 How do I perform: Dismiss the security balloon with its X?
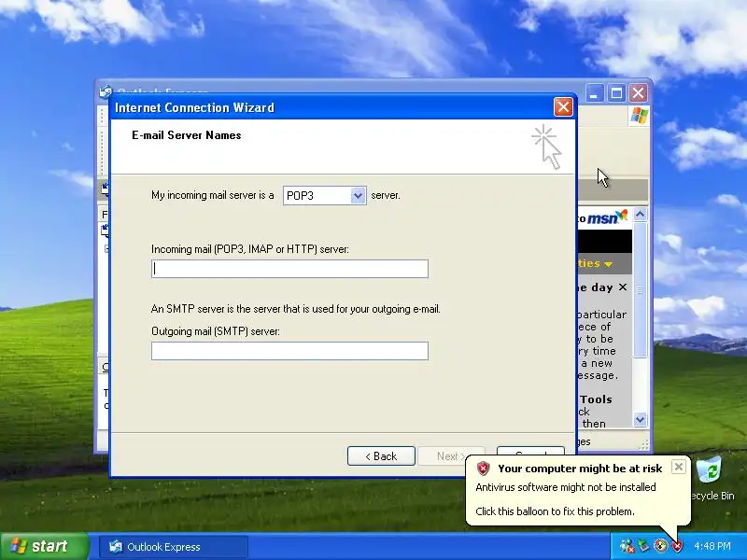click(679, 467)
